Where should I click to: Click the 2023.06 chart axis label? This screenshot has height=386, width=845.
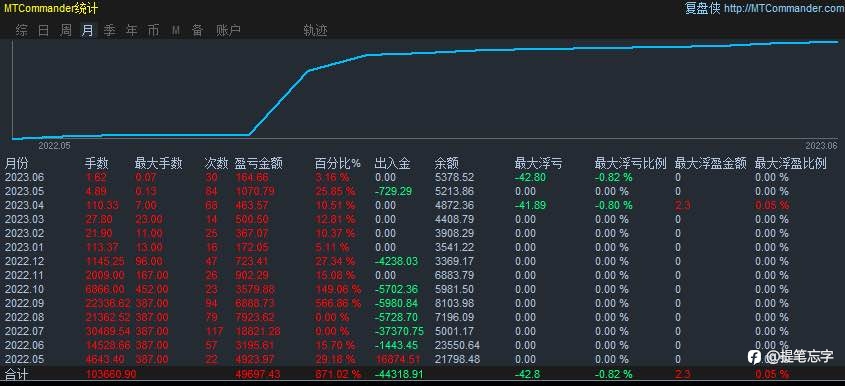pyautogui.click(x=821, y=146)
